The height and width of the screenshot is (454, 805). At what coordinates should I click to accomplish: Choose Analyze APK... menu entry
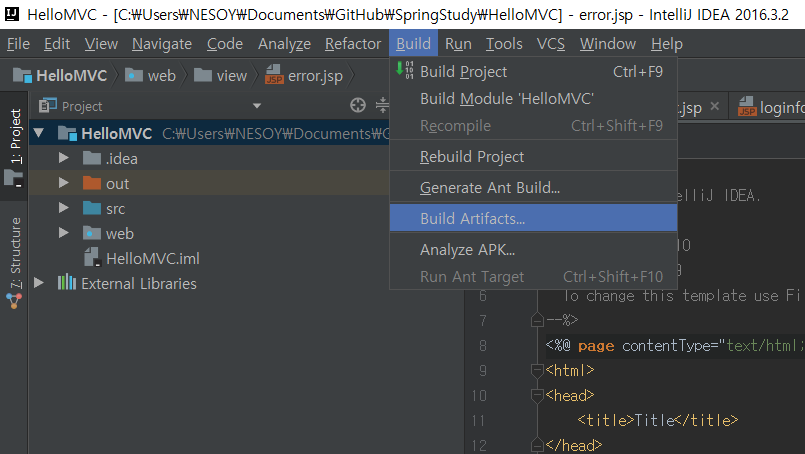[533, 250]
